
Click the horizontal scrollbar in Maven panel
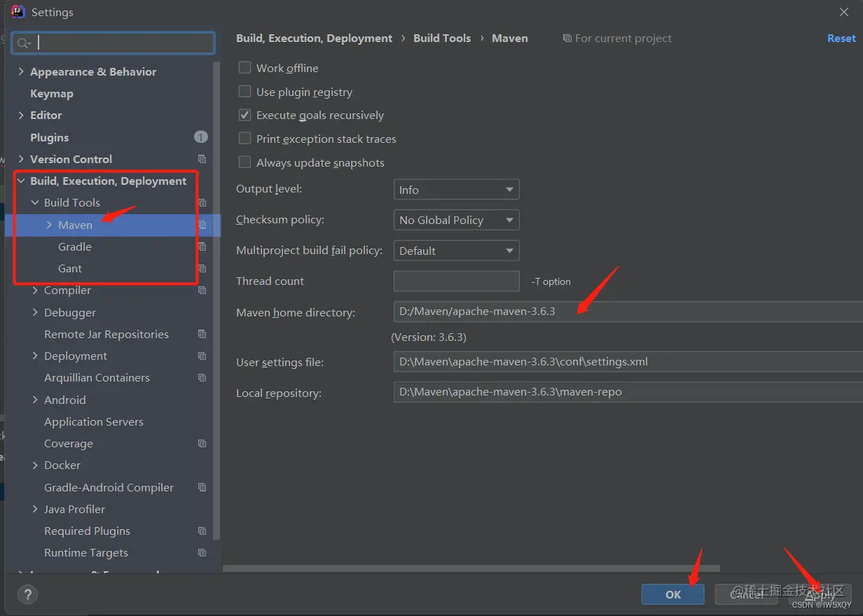[x=471, y=569]
